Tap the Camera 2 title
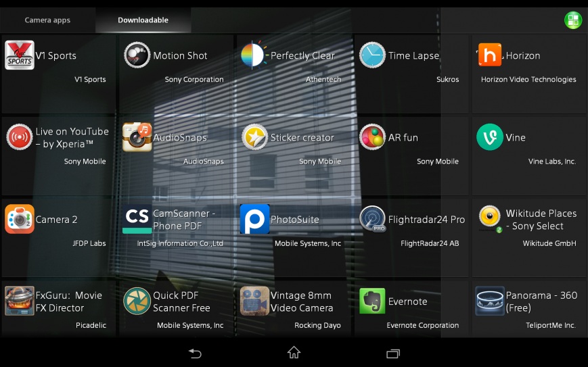The image size is (588, 367). click(x=57, y=220)
